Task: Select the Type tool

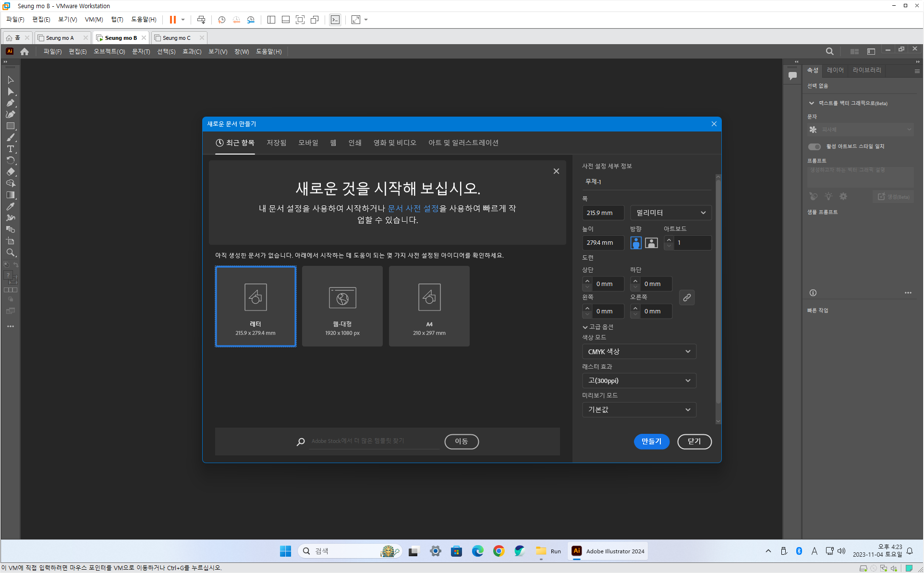Action: pos(11,149)
